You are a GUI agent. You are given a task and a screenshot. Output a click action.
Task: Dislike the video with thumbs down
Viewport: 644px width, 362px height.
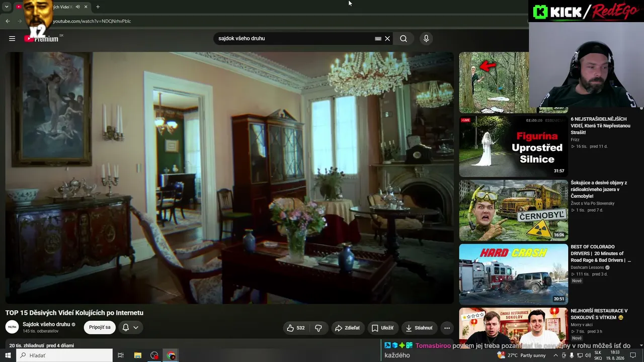(x=318, y=328)
